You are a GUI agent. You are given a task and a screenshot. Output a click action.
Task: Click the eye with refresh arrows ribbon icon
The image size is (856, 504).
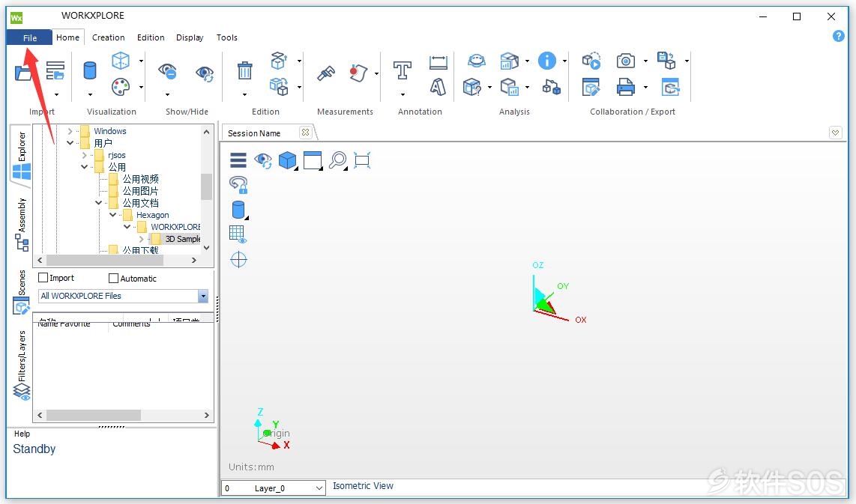204,73
